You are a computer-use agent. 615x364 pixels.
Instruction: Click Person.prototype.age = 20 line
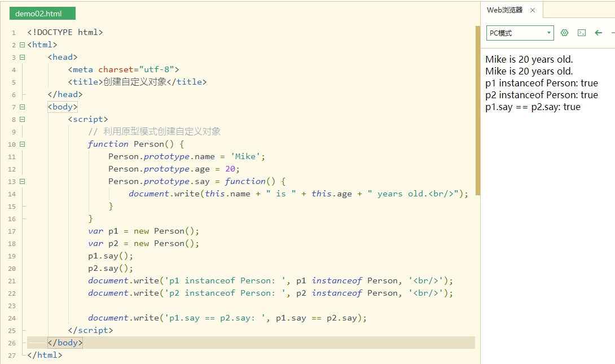point(174,169)
